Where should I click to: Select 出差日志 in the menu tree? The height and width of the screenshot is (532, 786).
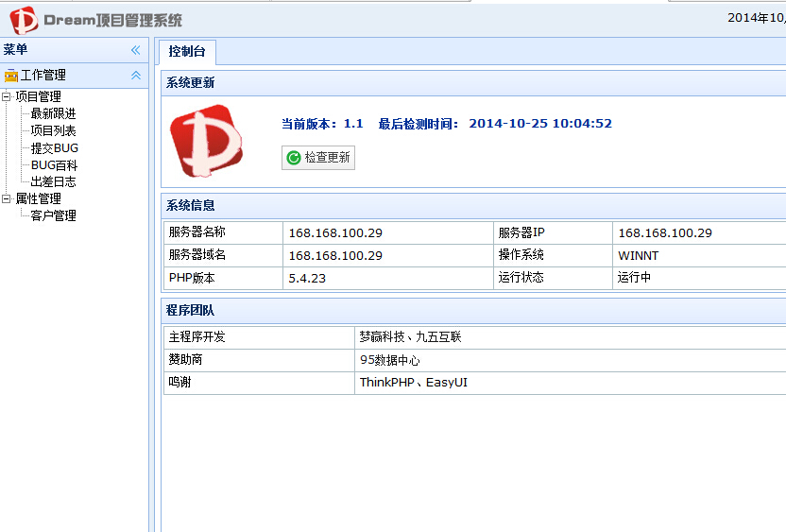[x=53, y=181]
